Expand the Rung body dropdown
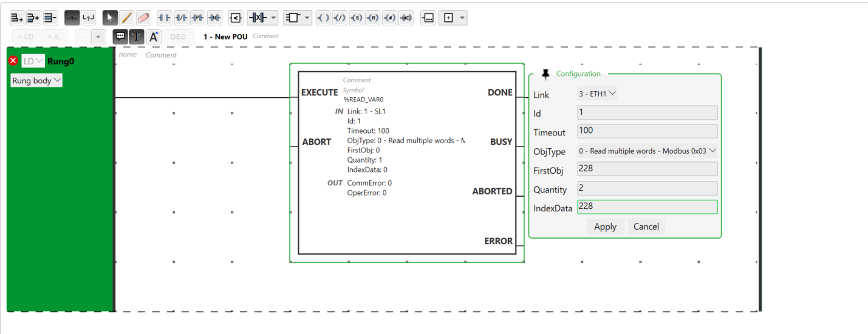 click(36, 80)
